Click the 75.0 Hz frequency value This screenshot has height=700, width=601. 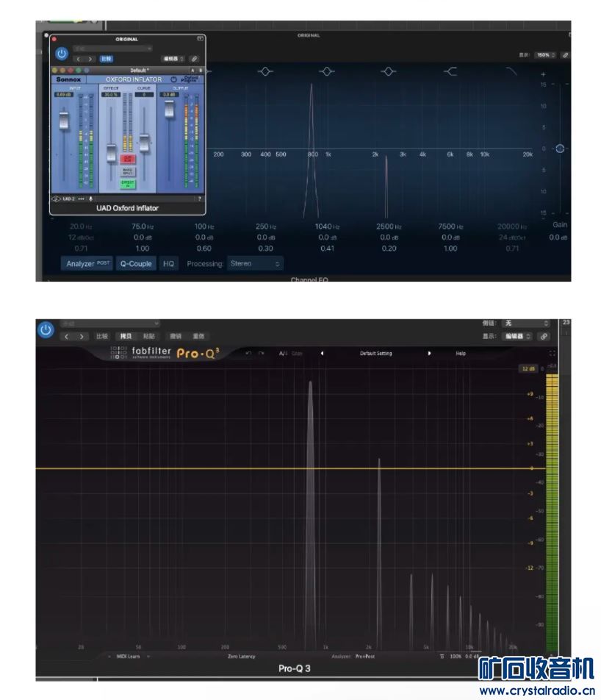pyautogui.click(x=143, y=226)
